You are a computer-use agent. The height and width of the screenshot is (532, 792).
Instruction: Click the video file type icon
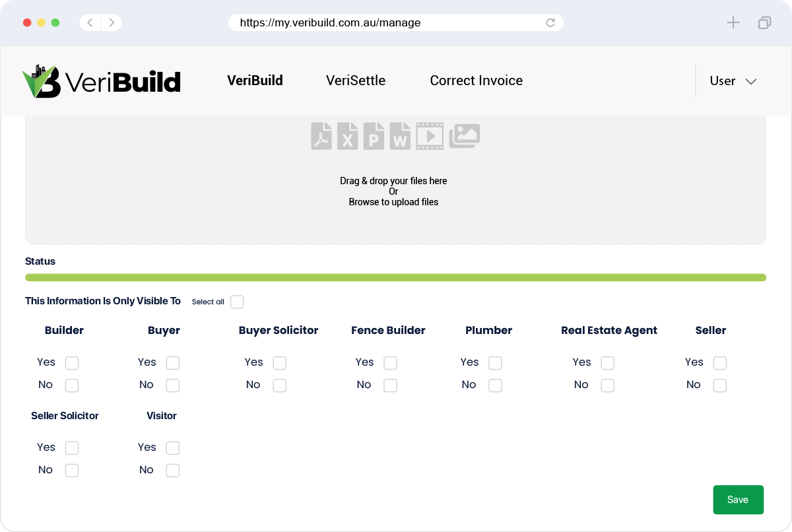pyautogui.click(x=430, y=136)
